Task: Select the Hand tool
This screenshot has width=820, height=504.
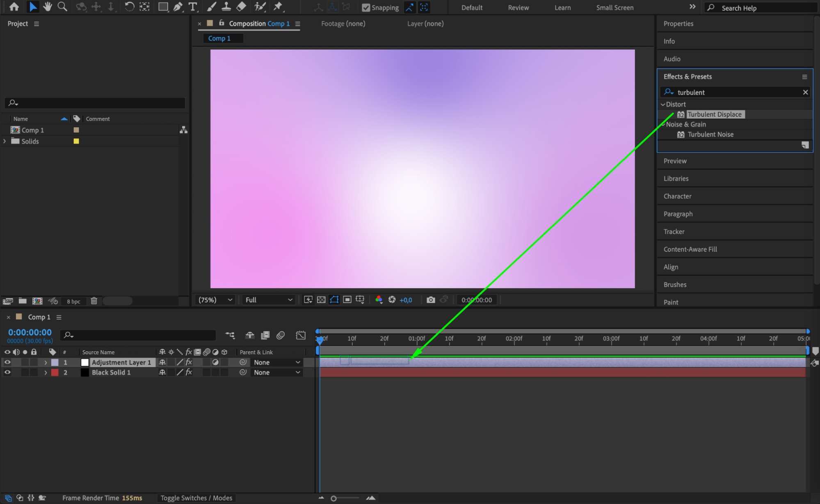Action: point(48,7)
